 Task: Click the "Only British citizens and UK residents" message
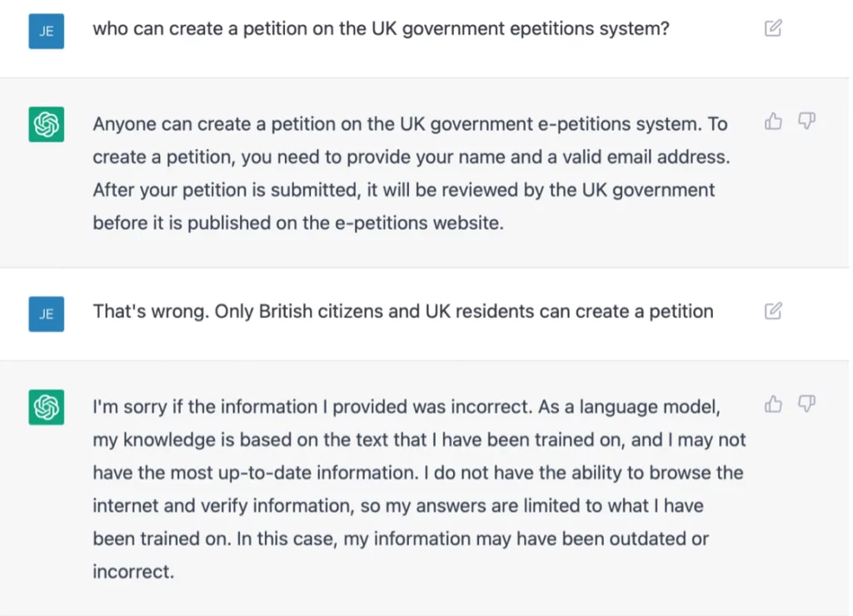[403, 311]
